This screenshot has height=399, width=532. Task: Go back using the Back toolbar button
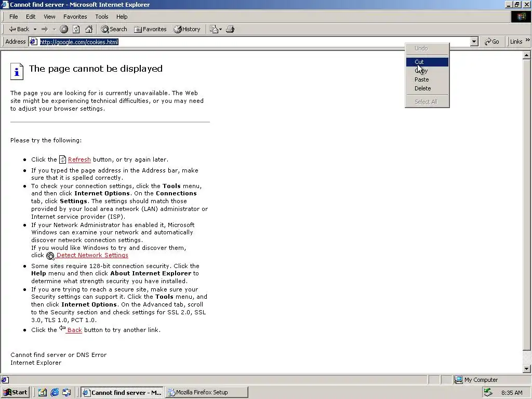[x=19, y=29]
